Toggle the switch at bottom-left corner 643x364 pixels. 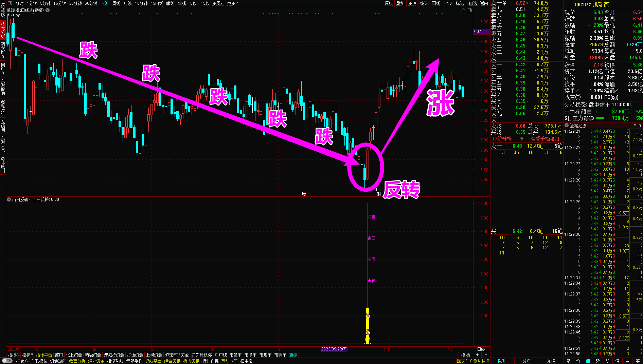click(x=7, y=361)
